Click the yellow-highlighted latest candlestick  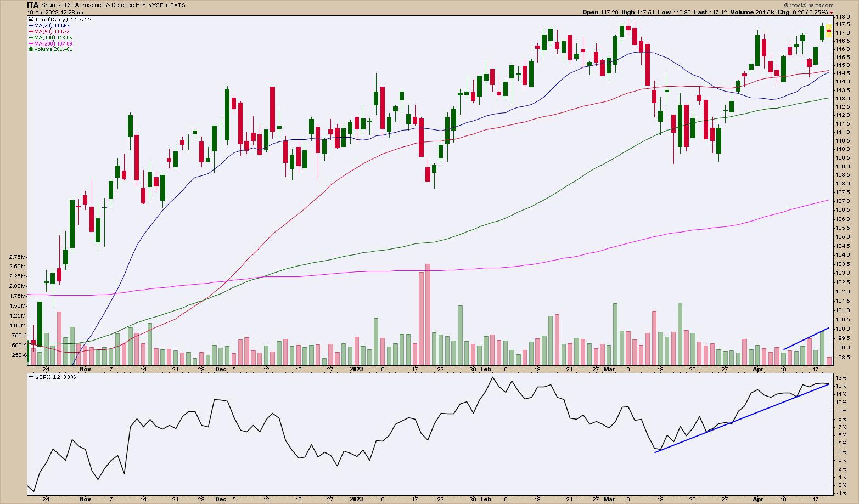[x=828, y=30]
